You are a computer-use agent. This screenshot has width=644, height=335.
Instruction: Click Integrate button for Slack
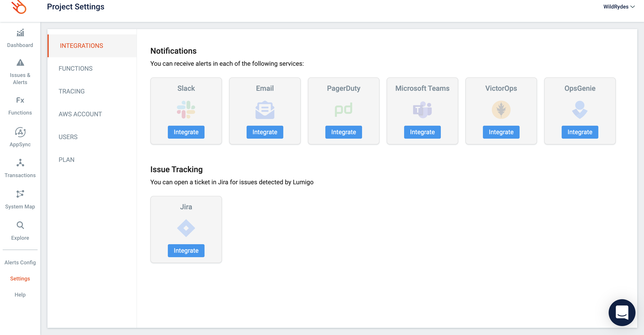[186, 132]
